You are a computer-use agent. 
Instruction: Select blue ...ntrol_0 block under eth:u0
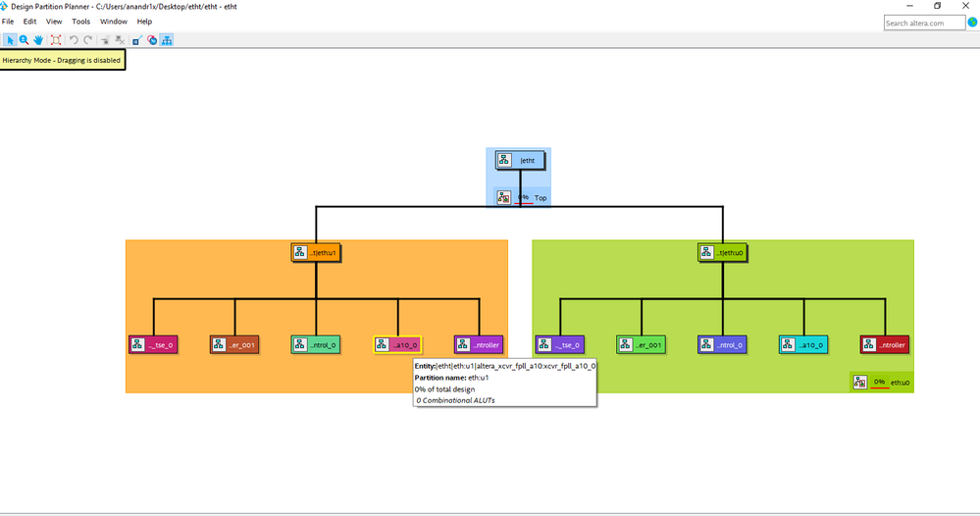pyautogui.click(x=723, y=345)
